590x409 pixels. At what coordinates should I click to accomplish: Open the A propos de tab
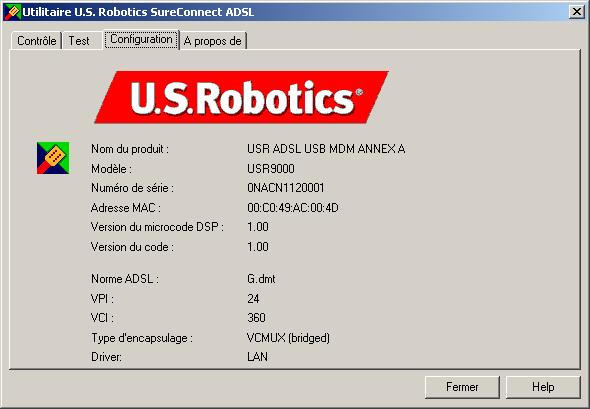point(213,41)
